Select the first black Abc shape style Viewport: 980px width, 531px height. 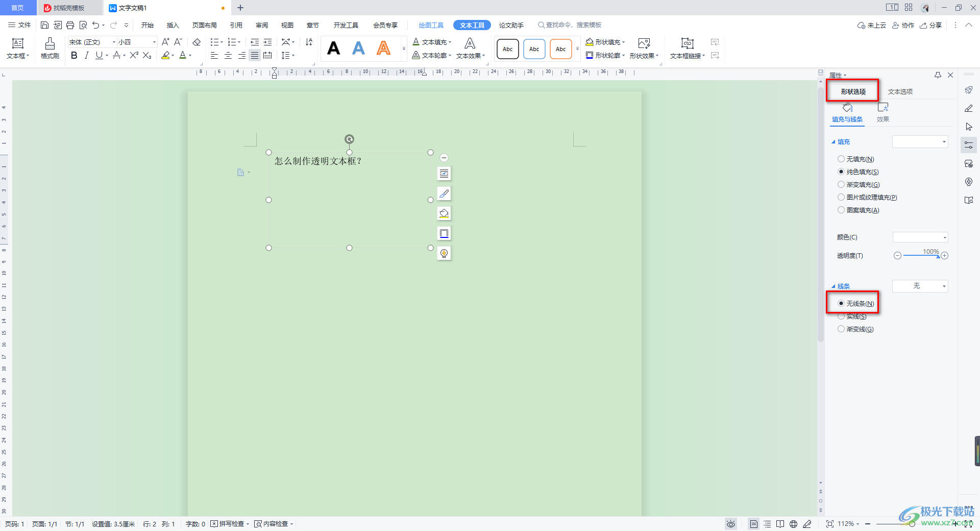coord(508,49)
